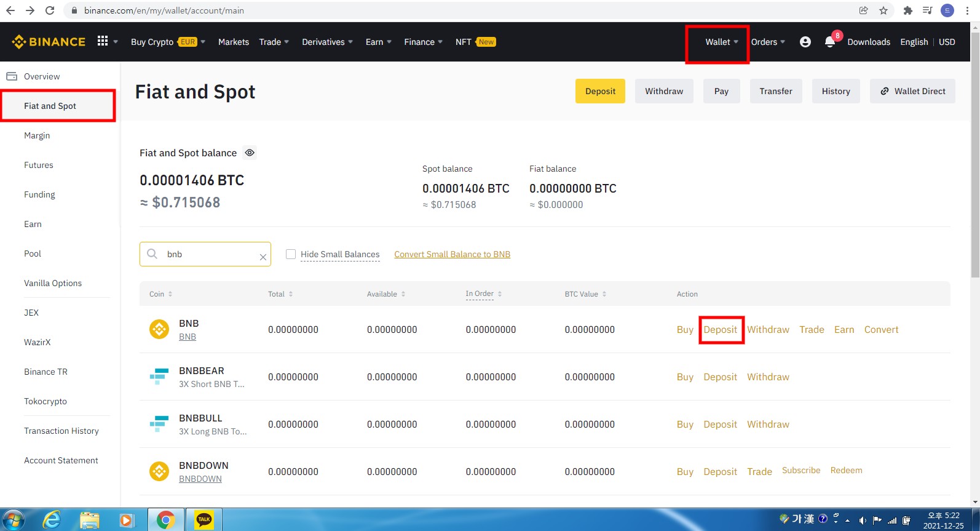980x531 pixels.
Task: Open Transaction History in sidebar
Action: coord(61,431)
